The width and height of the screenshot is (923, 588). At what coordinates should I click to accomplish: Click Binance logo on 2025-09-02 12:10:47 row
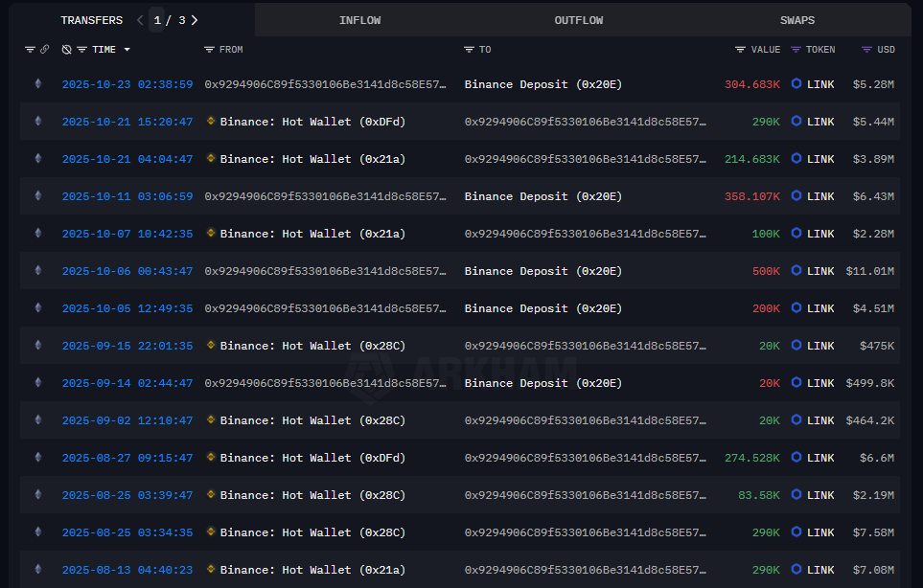tap(211, 419)
